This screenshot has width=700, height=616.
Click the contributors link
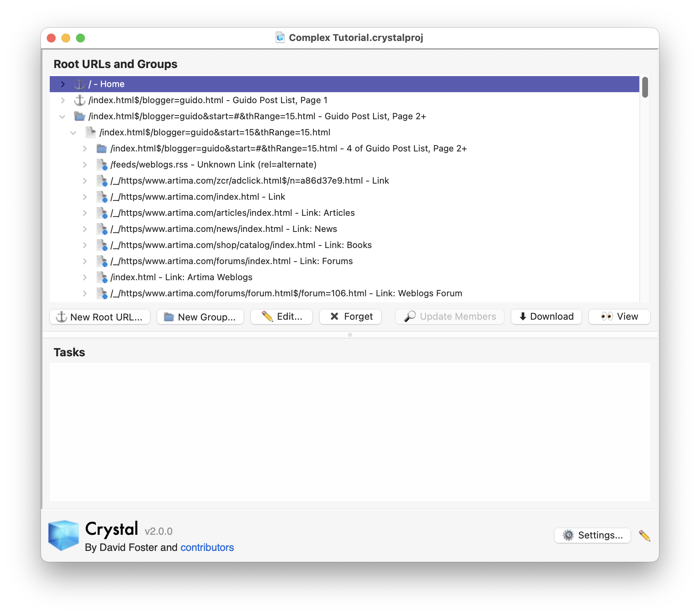click(x=207, y=548)
